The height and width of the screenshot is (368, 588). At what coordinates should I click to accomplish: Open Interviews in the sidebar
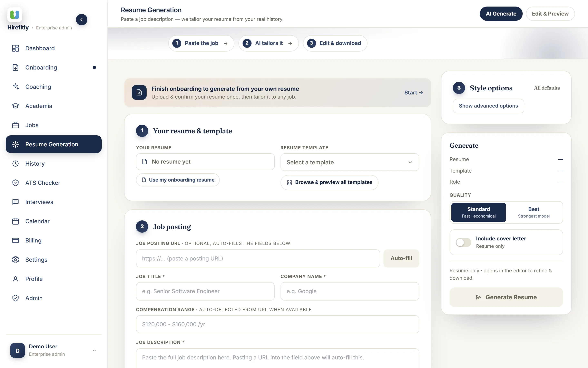point(54,202)
